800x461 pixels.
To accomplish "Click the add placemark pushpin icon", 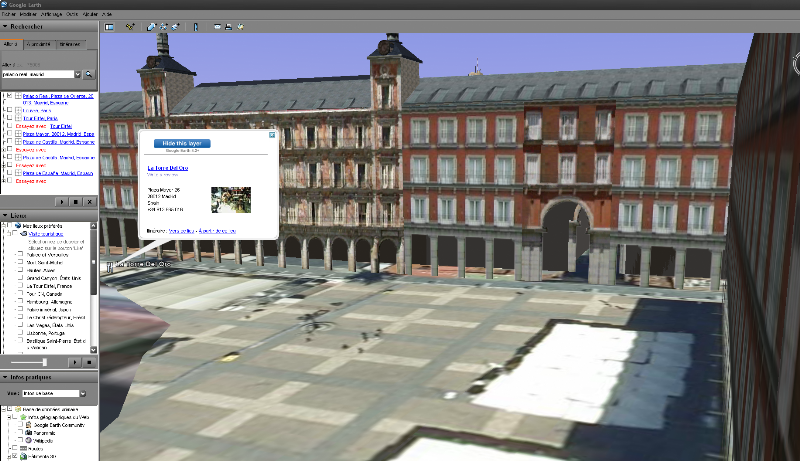I will pyautogui.click(x=130, y=26).
